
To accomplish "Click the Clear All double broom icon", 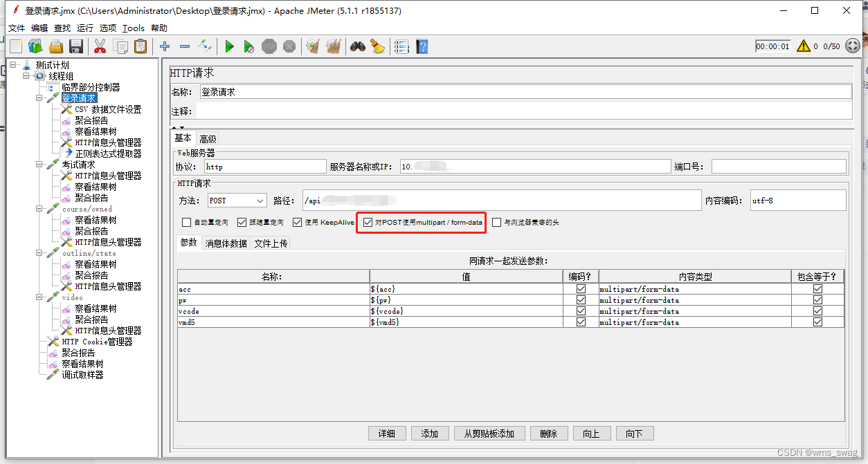I will [x=334, y=46].
